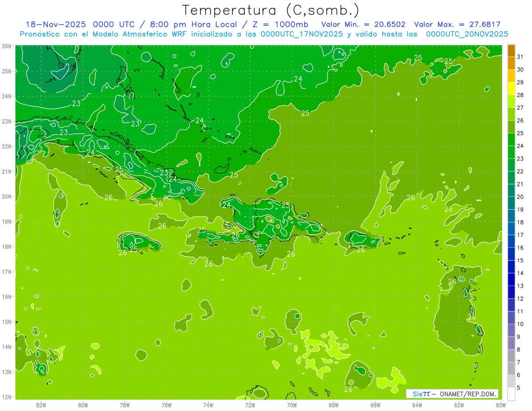The height and width of the screenshot is (411, 532).
Task: Click the 76W longitude axis label
Action: coord(166,405)
